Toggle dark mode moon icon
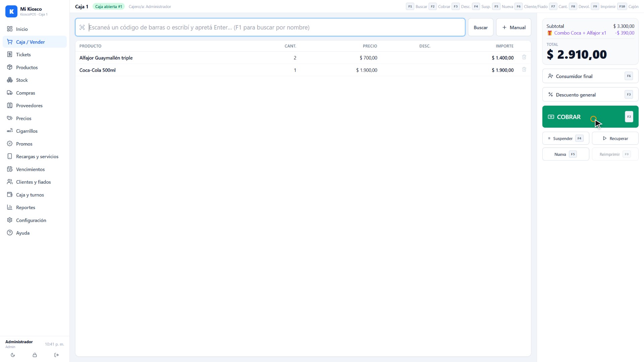 (x=13, y=355)
